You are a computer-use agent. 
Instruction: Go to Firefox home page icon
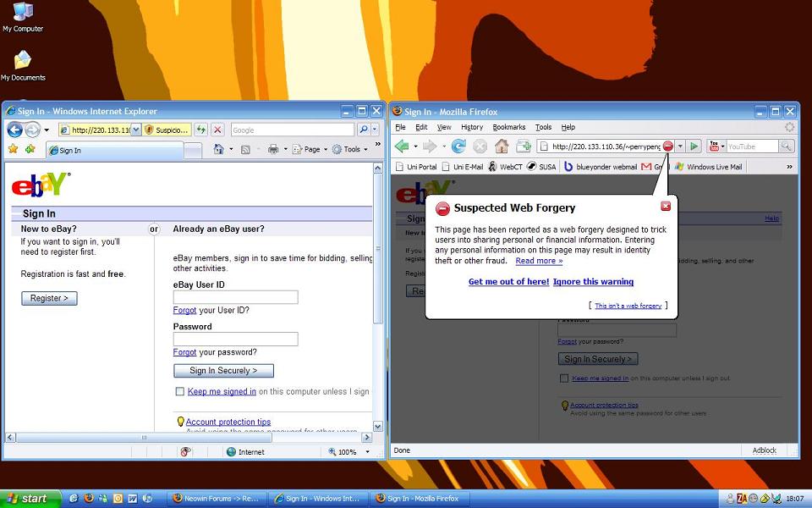[502, 146]
